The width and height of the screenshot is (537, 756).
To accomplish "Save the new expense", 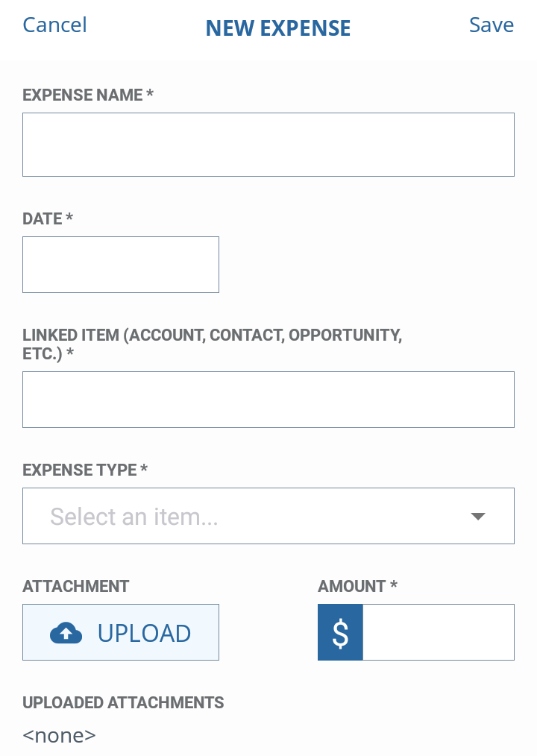I will click(492, 25).
